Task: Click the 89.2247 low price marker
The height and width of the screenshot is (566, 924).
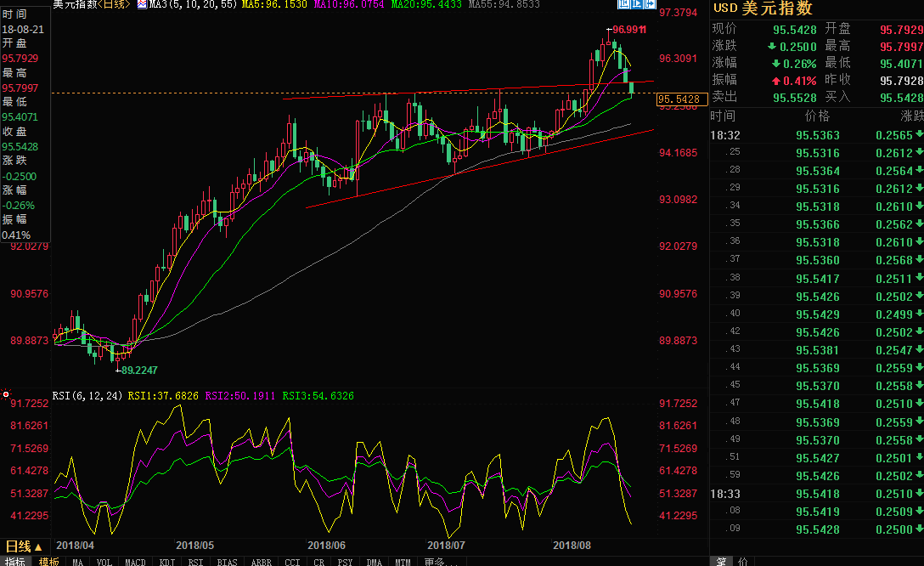Action: click(x=139, y=371)
